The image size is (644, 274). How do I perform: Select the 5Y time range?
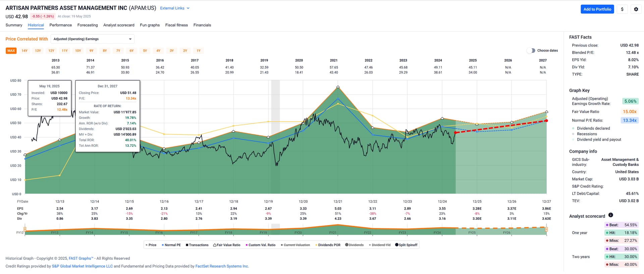point(145,51)
